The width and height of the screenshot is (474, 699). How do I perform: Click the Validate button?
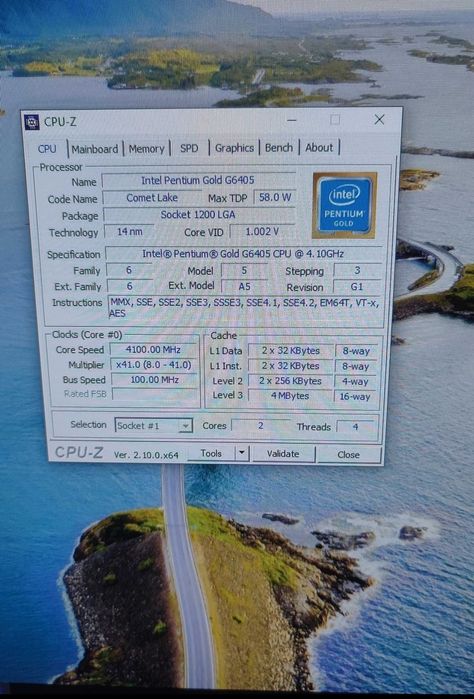click(x=283, y=454)
